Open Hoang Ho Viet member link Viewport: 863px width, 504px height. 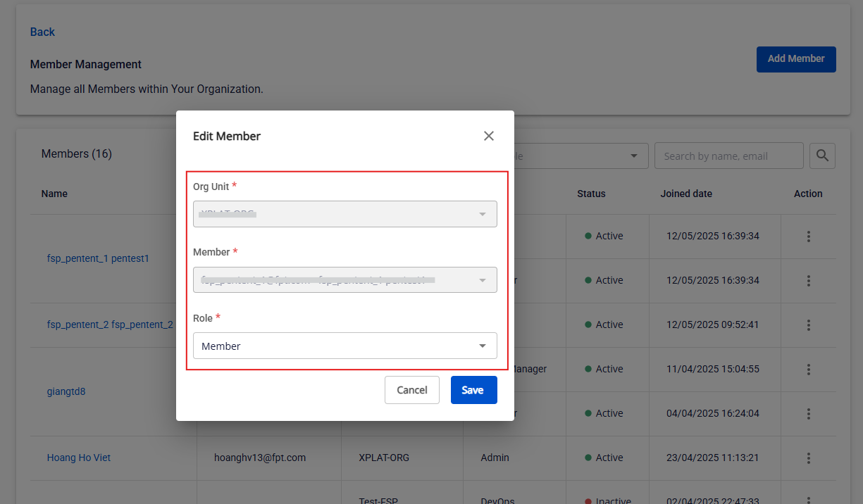(x=79, y=458)
